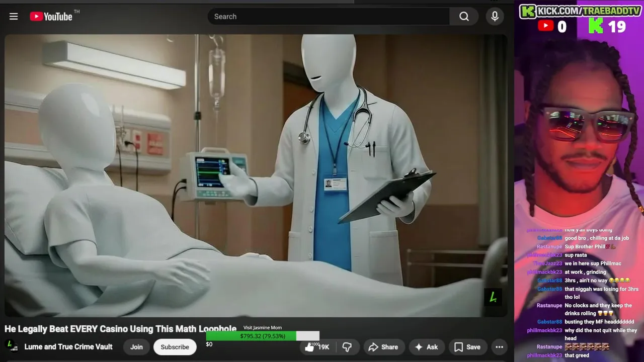Screen dimensions: 644x362
Task: Click chat message 'at work , grinding'
Action: [585, 272]
